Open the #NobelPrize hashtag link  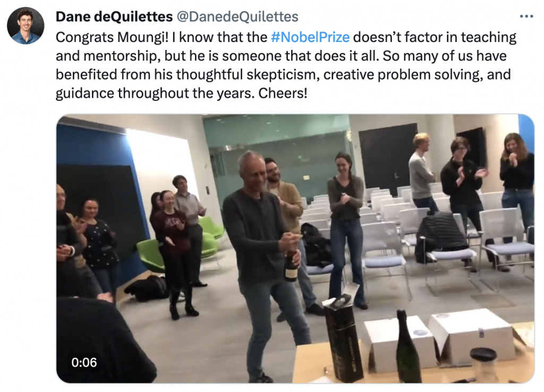[310, 38]
